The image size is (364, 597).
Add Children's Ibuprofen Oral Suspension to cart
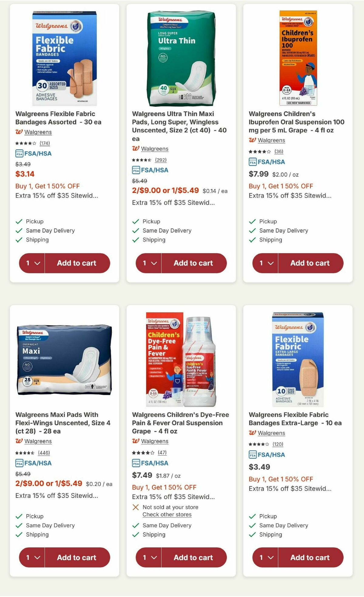[x=310, y=263]
